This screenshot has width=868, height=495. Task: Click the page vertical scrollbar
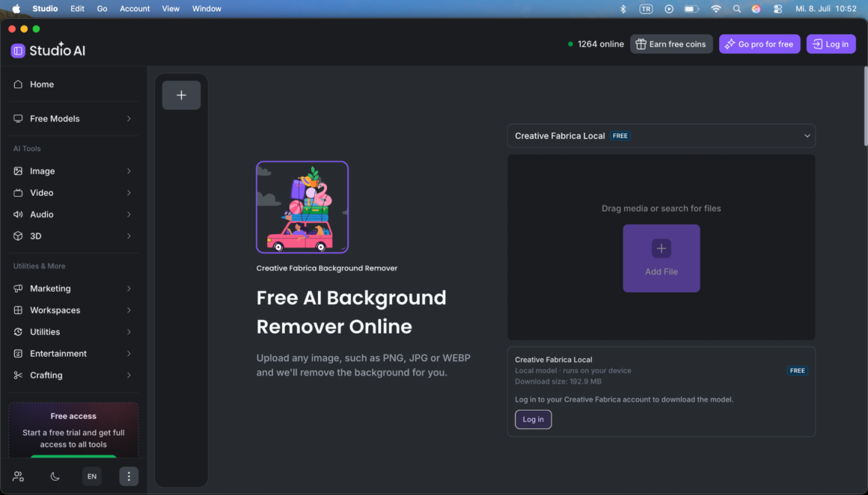point(865,106)
